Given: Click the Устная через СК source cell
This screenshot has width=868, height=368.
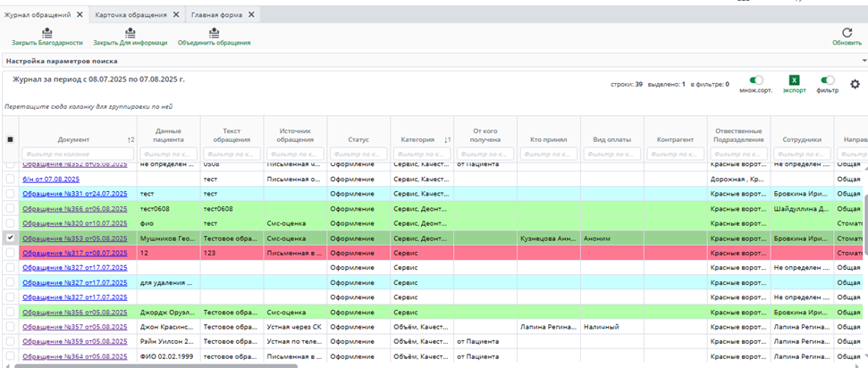Looking at the screenshot, I should [x=295, y=327].
